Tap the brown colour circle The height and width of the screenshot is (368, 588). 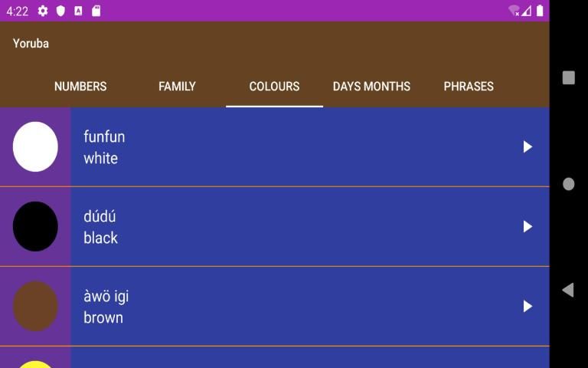click(35, 306)
